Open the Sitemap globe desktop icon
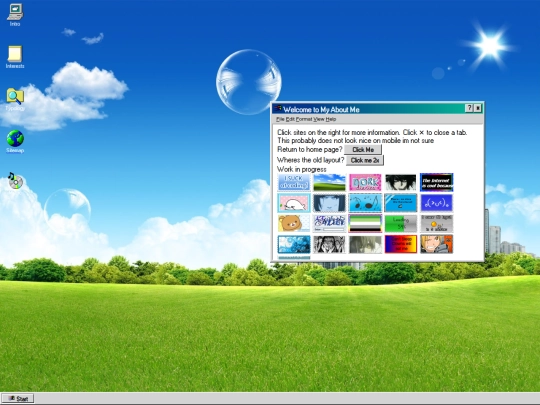The width and height of the screenshot is (540, 405). coord(15,141)
